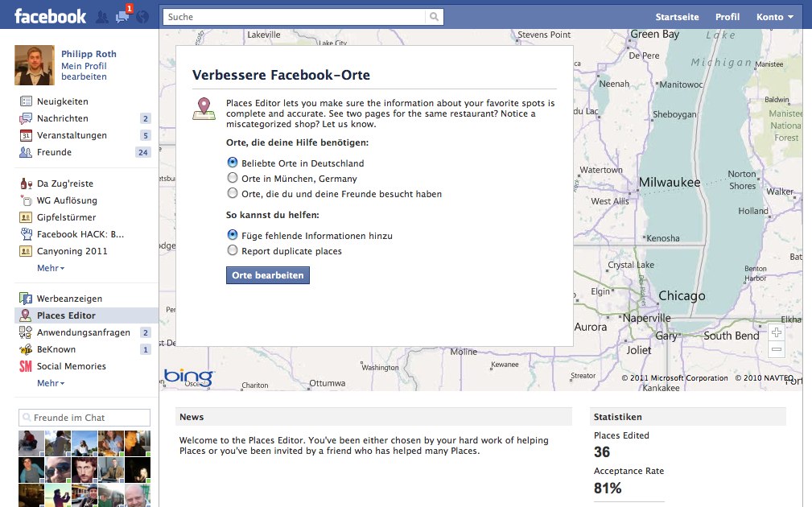
Task: Click the 'Verbessere Facebook-Orte' heading
Action: [x=281, y=75]
